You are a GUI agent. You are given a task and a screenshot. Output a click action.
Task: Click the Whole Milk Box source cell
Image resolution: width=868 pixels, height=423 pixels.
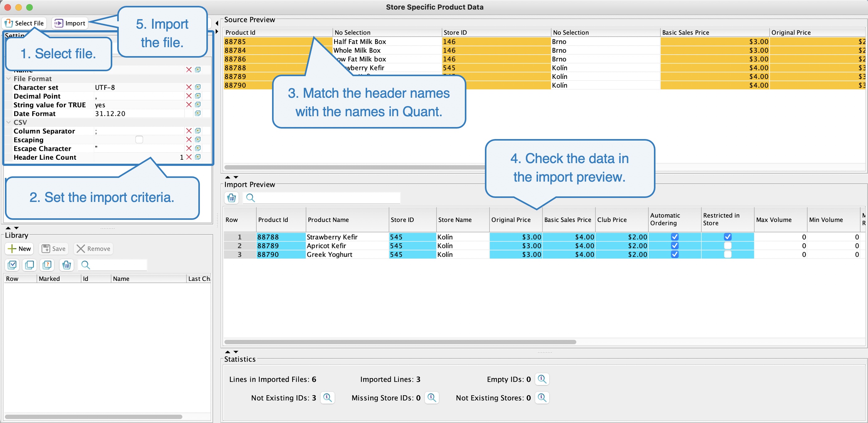[387, 50]
